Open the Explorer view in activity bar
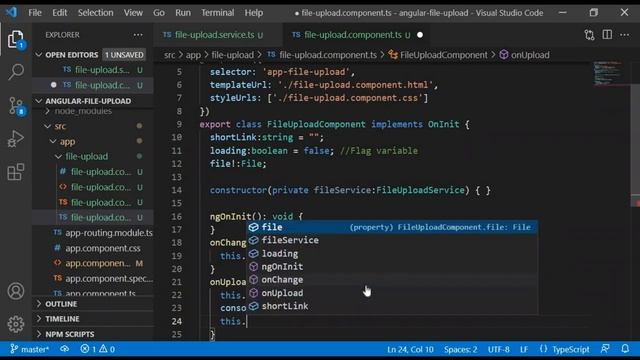 16,39
